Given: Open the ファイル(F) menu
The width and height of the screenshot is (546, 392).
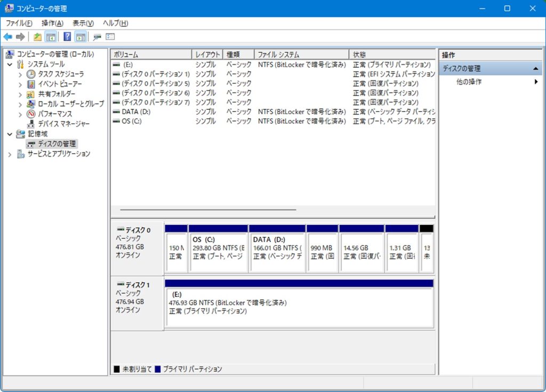Looking at the screenshot, I should click(x=19, y=23).
